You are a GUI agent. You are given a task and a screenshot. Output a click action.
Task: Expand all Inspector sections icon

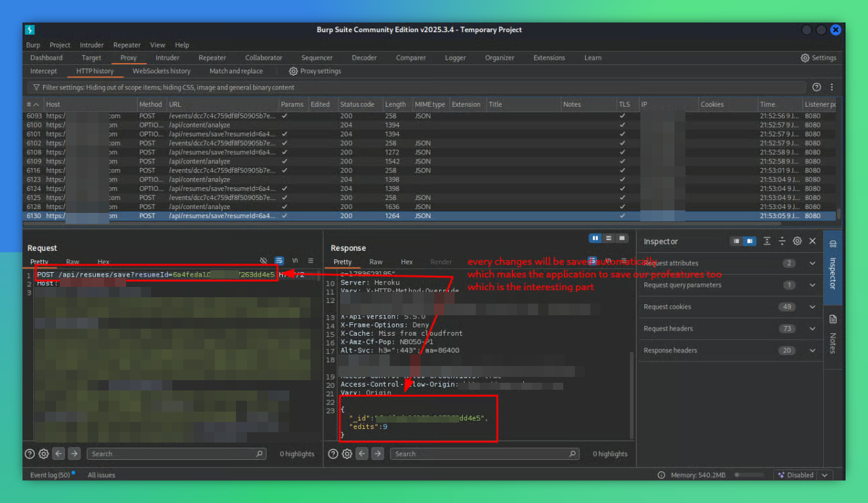[x=767, y=241]
